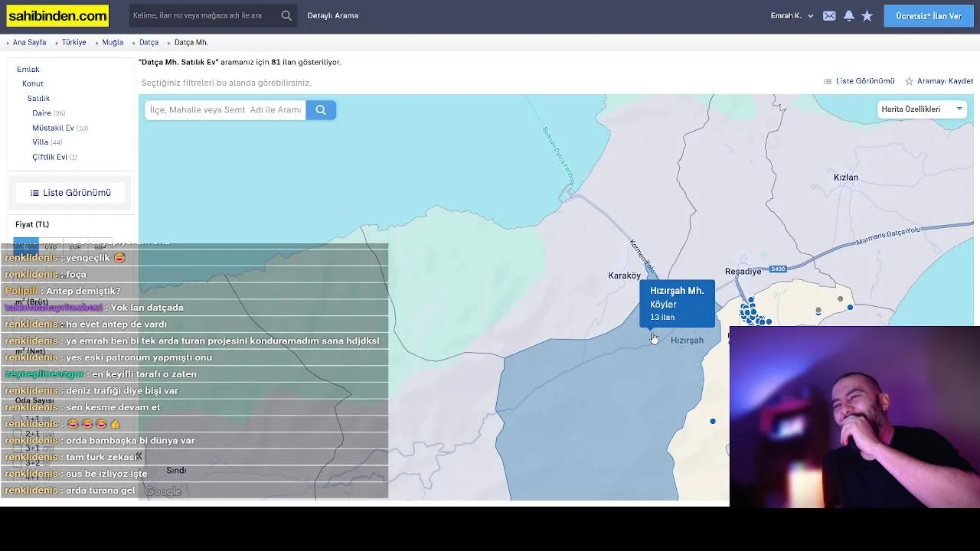Select Konut category in sidebar
Image resolution: width=980 pixels, height=551 pixels.
[33, 84]
